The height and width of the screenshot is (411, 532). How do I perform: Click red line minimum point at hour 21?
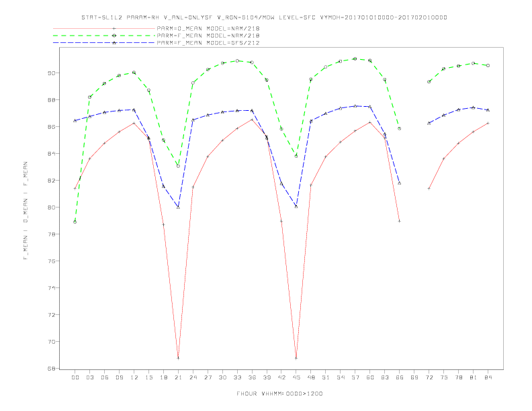click(x=178, y=358)
